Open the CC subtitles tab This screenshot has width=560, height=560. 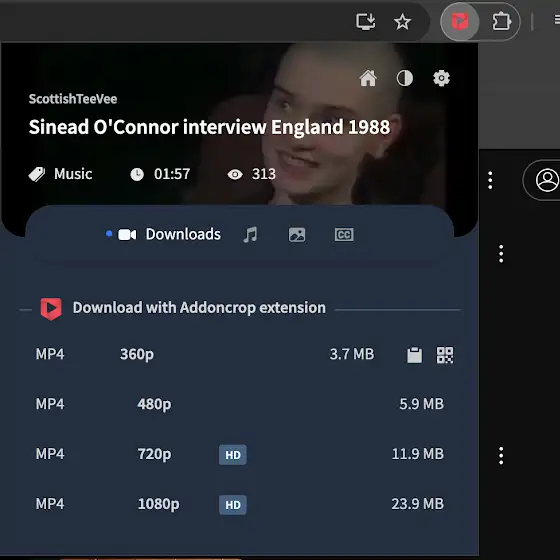click(x=344, y=235)
